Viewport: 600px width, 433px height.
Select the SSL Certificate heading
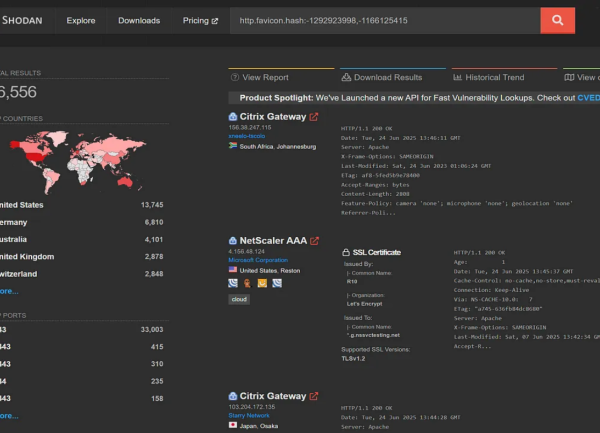(x=377, y=252)
